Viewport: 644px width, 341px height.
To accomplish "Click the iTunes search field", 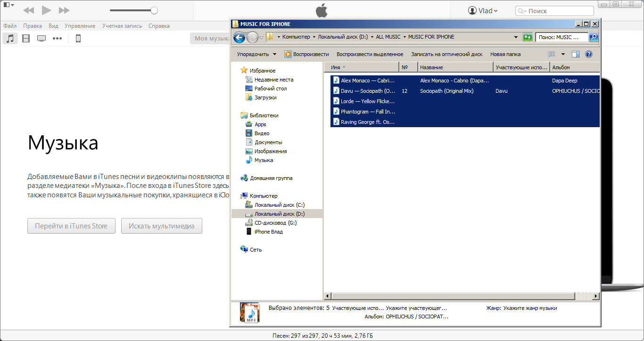I will tap(554, 11).
